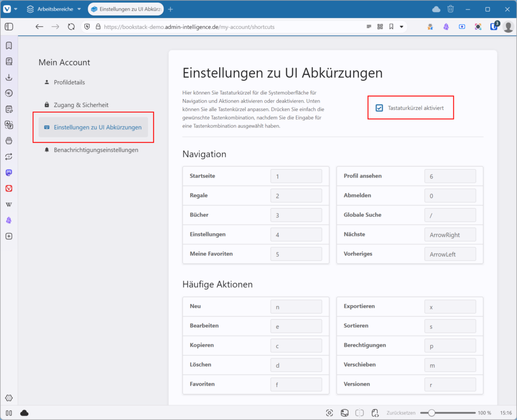Click the Löschen shortcut field
Image resolution: width=517 pixels, height=420 pixels.
pos(296,365)
